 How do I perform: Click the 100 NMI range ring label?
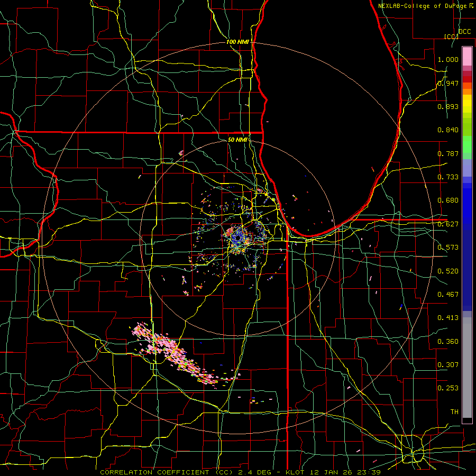[x=237, y=42]
